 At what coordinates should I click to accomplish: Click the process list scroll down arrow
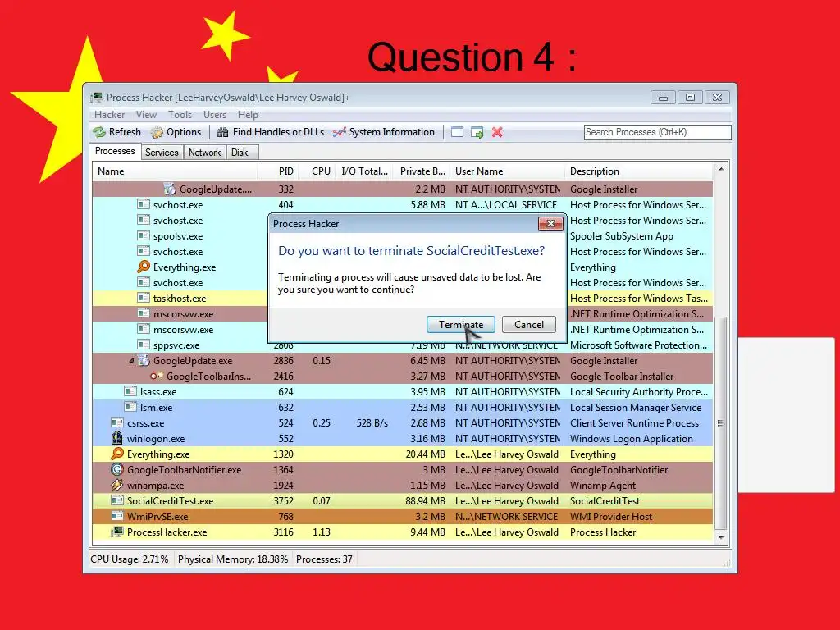[721, 538]
